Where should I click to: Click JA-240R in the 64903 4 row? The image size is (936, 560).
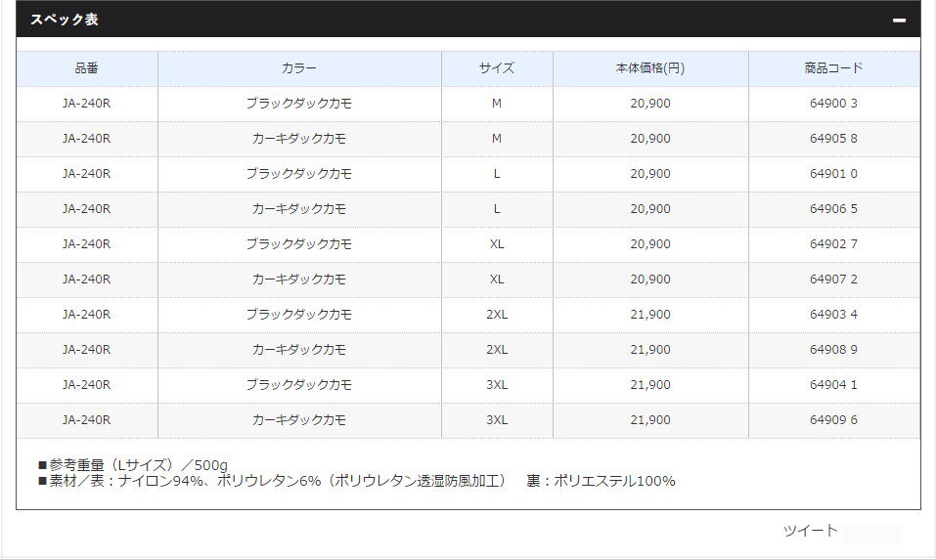86,315
